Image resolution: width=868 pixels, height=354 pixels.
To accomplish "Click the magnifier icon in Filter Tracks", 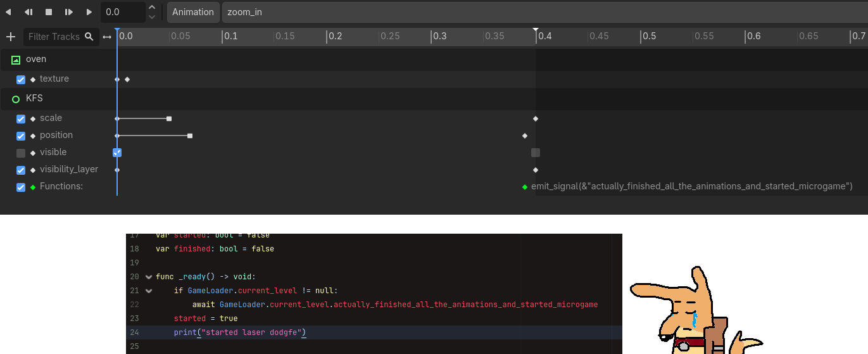I will (89, 37).
